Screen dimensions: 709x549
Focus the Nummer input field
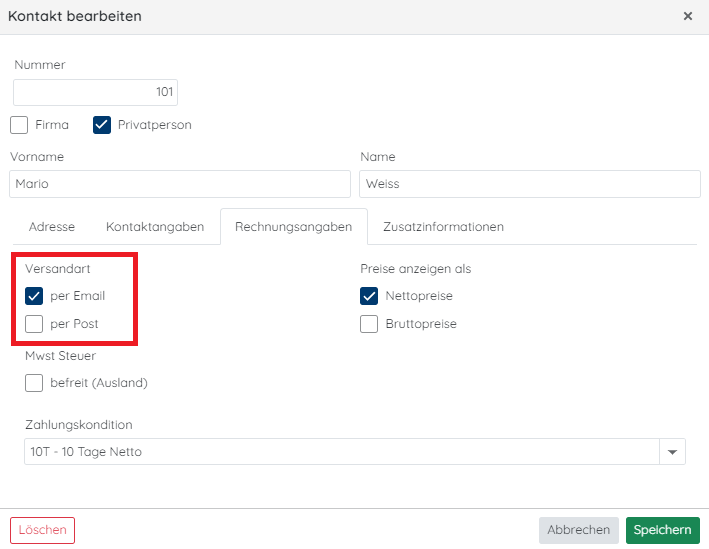tap(95, 92)
